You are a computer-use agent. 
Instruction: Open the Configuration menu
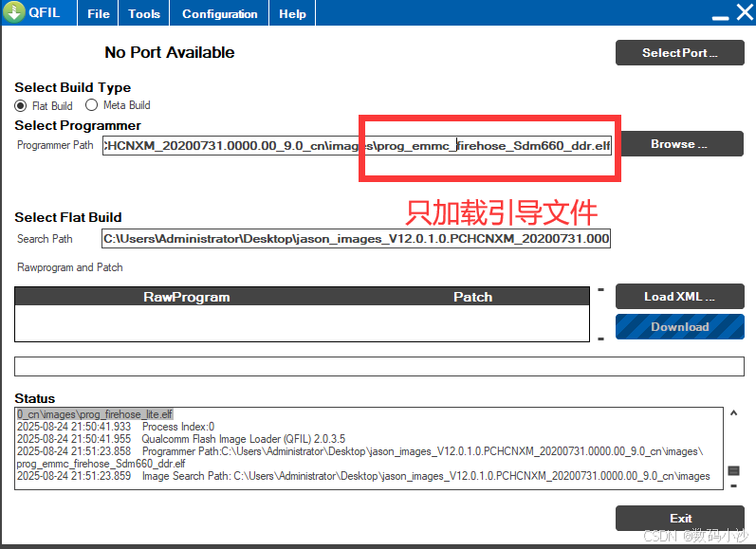click(x=219, y=13)
